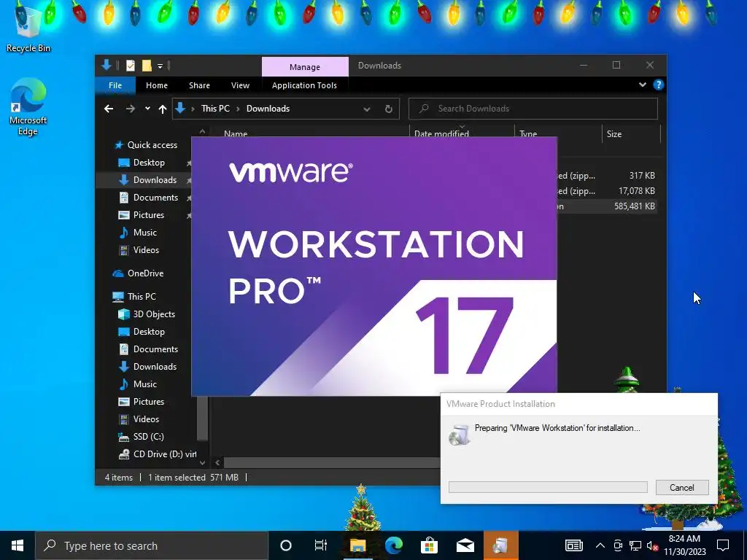This screenshot has height=560, width=747.
Task: Click the navigation pane scroll-up arrow
Action: [x=202, y=131]
